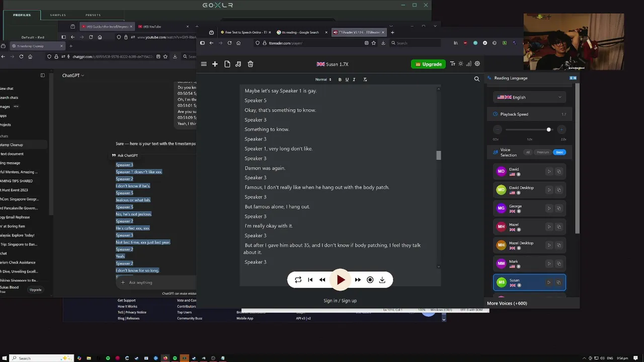Image resolution: width=644 pixels, height=362 pixels.
Task: Click More Voices (+600)
Action: pyautogui.click(x=507, y=303)
